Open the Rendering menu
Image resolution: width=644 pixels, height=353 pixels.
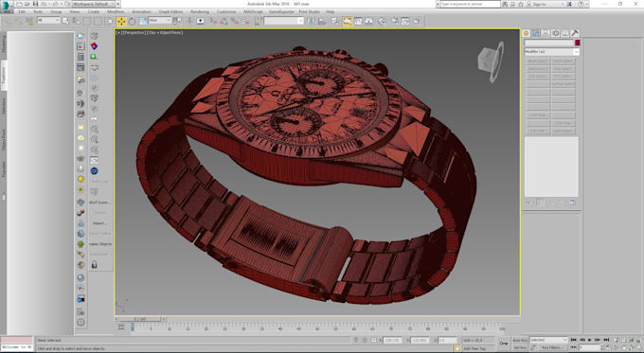pos(200,11)
